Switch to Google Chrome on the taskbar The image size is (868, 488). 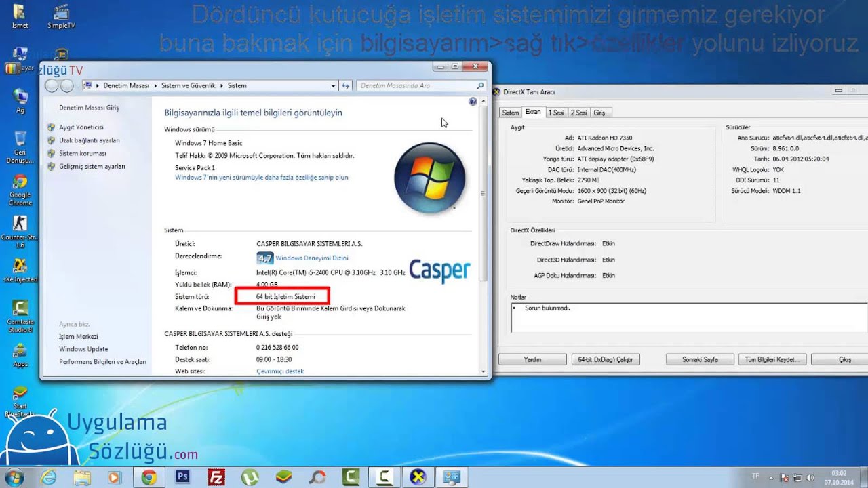click(149, 477)
